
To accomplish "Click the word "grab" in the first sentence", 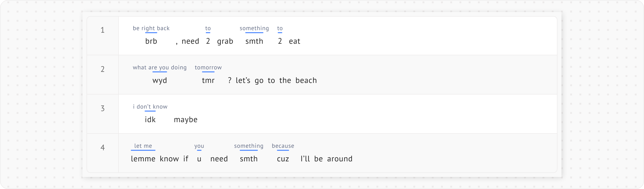I will pyautogui.click(x=225, y=41).
